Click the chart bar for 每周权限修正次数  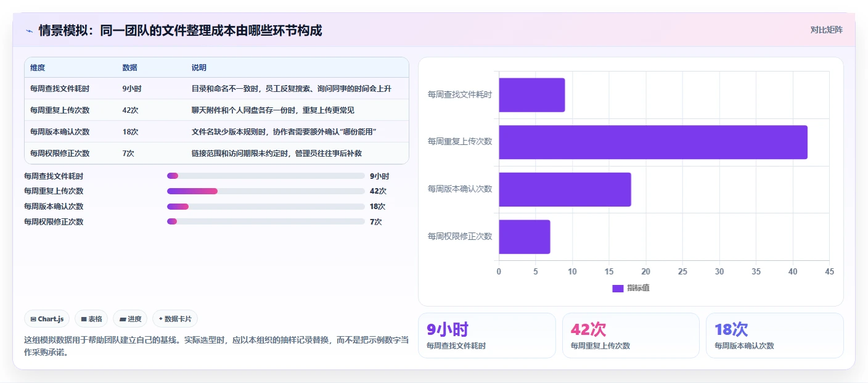click(x=525, y=237)
